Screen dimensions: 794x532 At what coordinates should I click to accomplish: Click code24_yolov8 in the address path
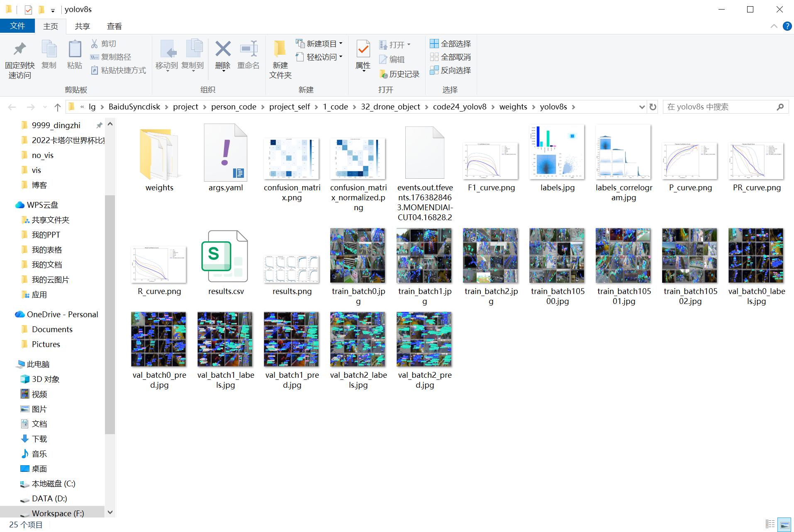(460, 107)
